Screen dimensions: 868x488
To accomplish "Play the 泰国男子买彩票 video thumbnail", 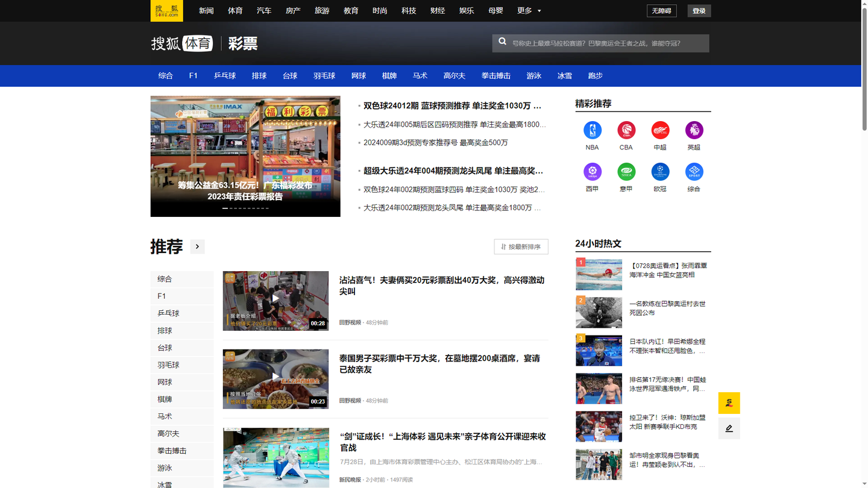I will (275, 379).
